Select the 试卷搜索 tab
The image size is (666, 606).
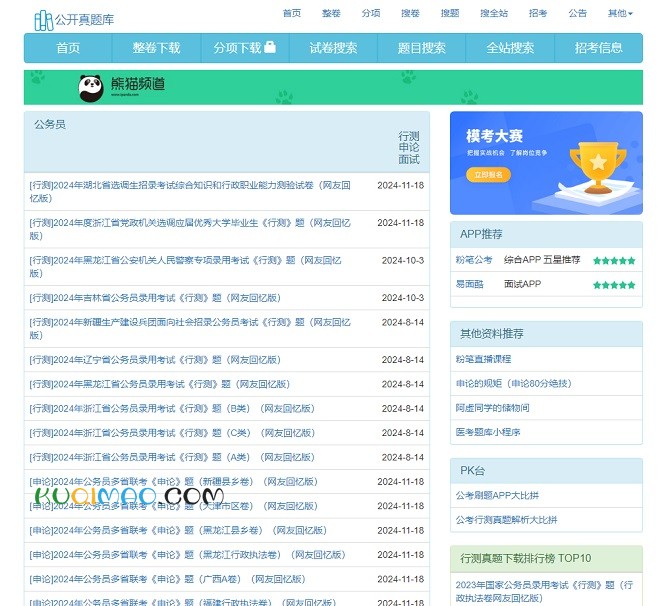(x=333, y=48)
